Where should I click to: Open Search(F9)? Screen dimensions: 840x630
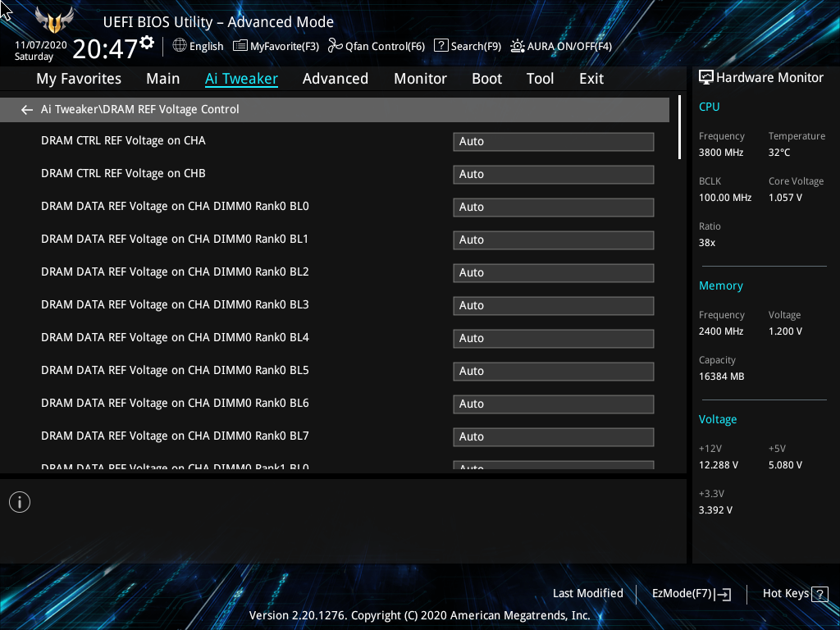coord(468,46)
